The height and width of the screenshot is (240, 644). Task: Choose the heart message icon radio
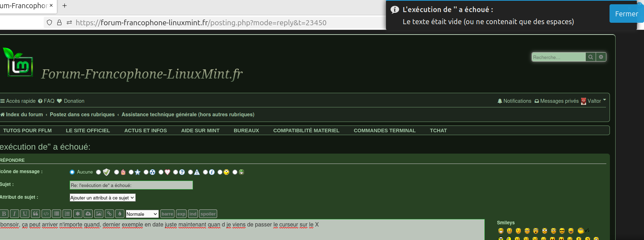(161, 172)
